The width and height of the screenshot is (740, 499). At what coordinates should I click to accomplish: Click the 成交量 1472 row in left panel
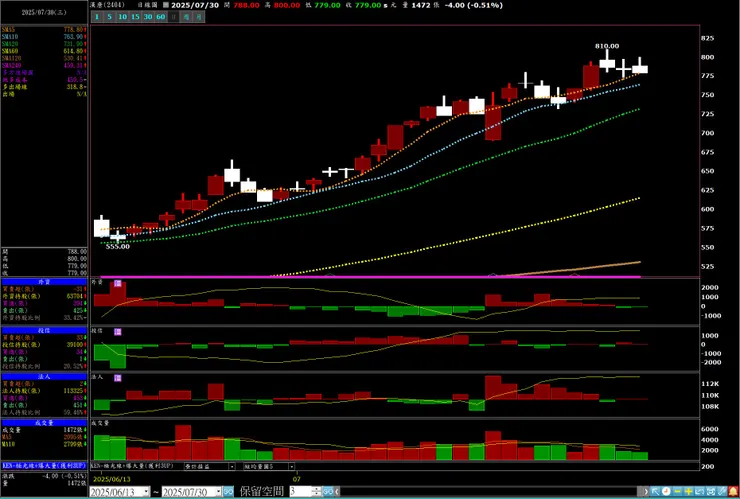coord(44,430)
